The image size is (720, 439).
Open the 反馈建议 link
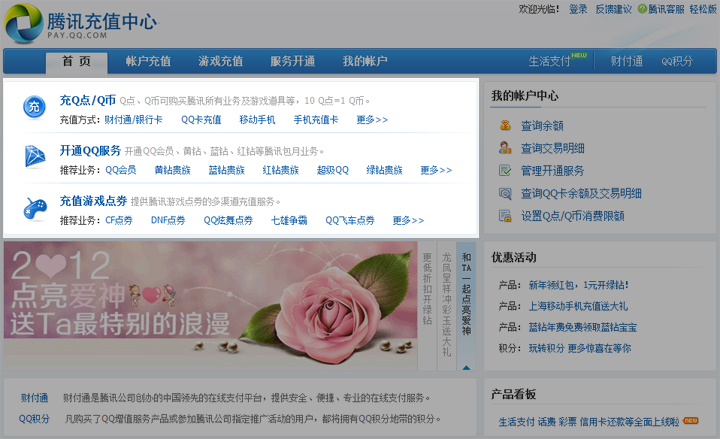613,9
